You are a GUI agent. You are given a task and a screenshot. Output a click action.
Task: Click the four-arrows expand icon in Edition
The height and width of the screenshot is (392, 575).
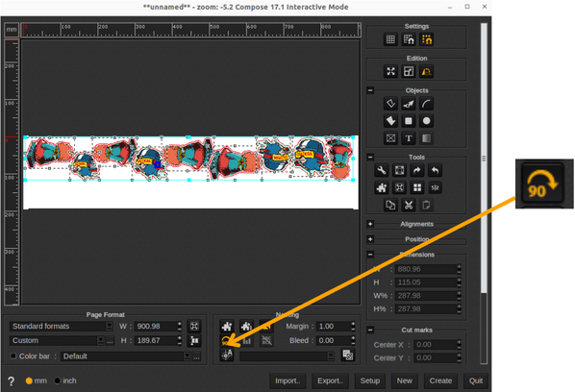coord(390,71)
